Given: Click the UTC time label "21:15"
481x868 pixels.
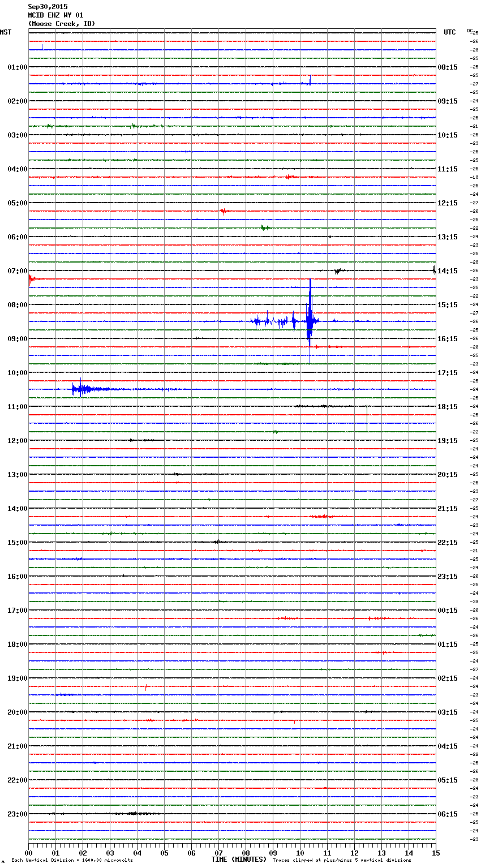Looking at the screenshot, I should (x=448, y=509).
